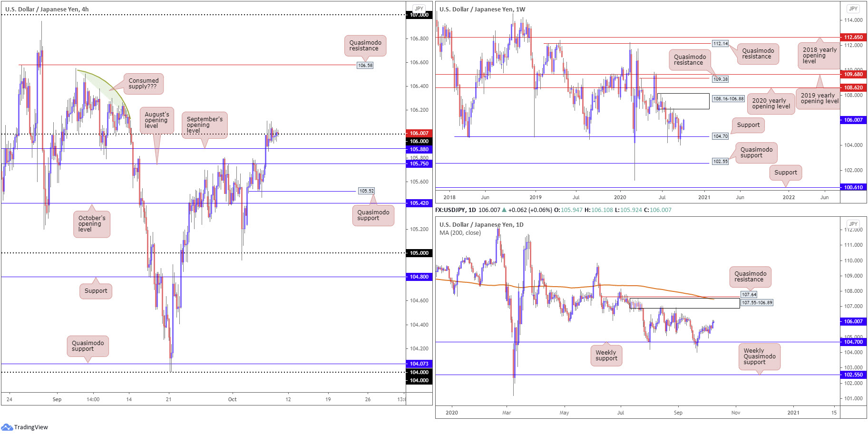
Task: Click the 112.14 price tag on weekly chart
Action: coord(720,44)
